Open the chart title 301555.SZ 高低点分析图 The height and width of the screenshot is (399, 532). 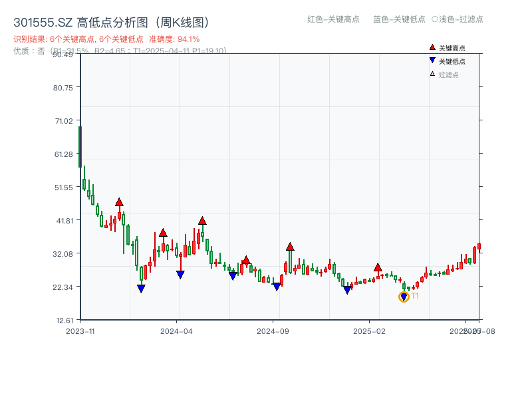coord(110,21)
